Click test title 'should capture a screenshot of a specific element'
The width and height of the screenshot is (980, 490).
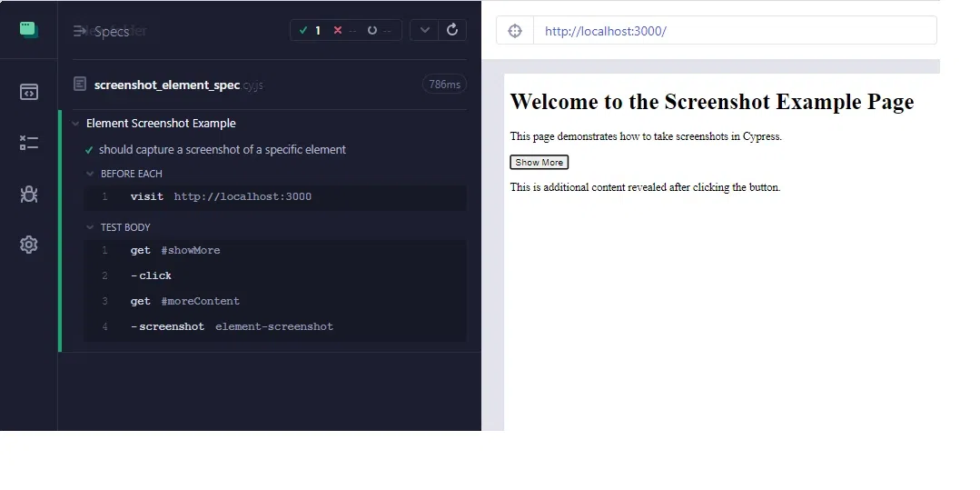222,150
